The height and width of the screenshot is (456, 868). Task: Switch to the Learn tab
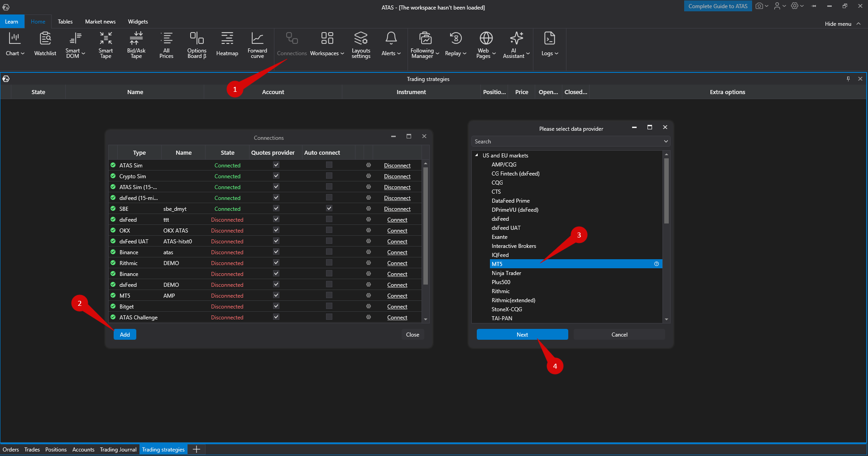tap(12, 22)
